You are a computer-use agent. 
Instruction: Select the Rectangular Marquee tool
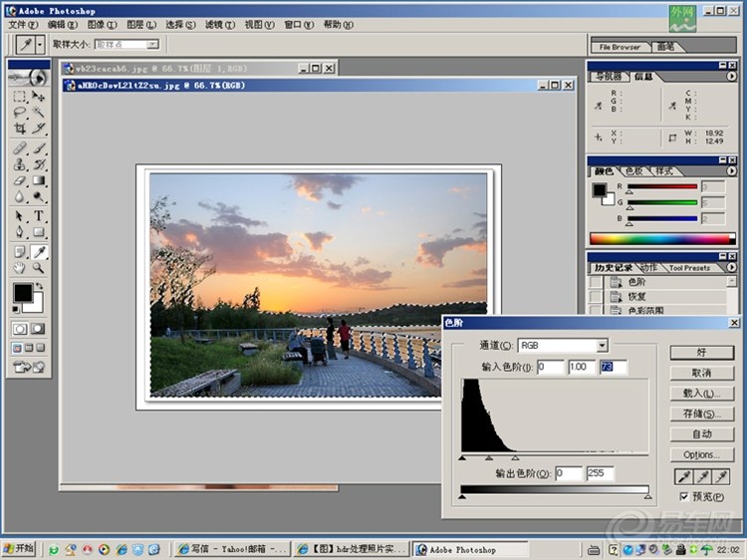pyautogui.click(x=20, y=97)
